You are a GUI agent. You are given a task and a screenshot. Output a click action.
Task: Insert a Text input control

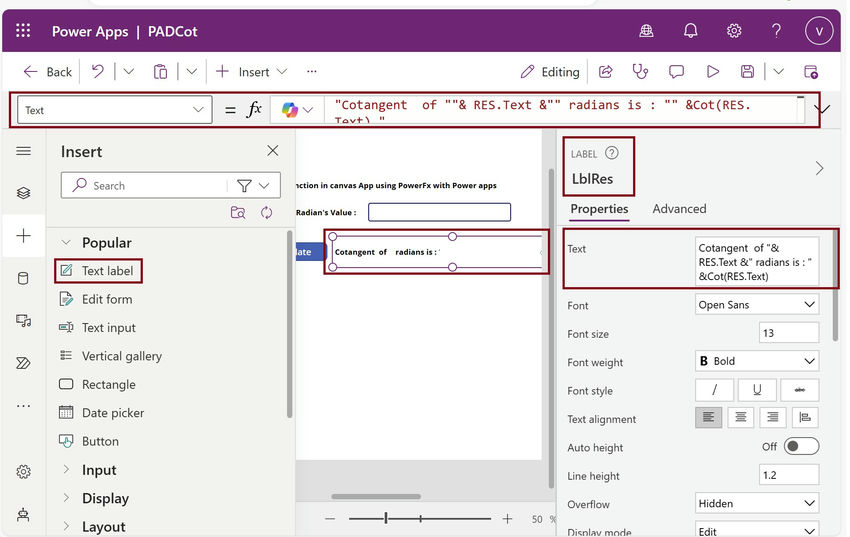coord(98,327)
